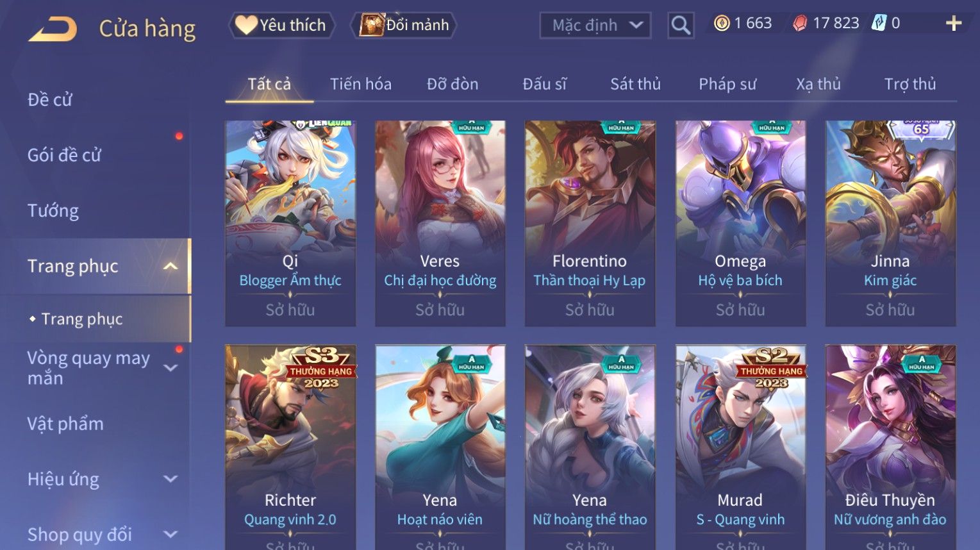Open Tướng in the left sidebar
The width and height of the screenshot is (980, 550).
point(53,211)
